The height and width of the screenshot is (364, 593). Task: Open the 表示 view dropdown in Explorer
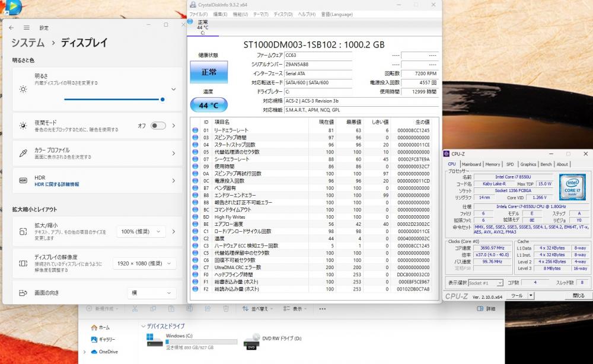(295, 309)
